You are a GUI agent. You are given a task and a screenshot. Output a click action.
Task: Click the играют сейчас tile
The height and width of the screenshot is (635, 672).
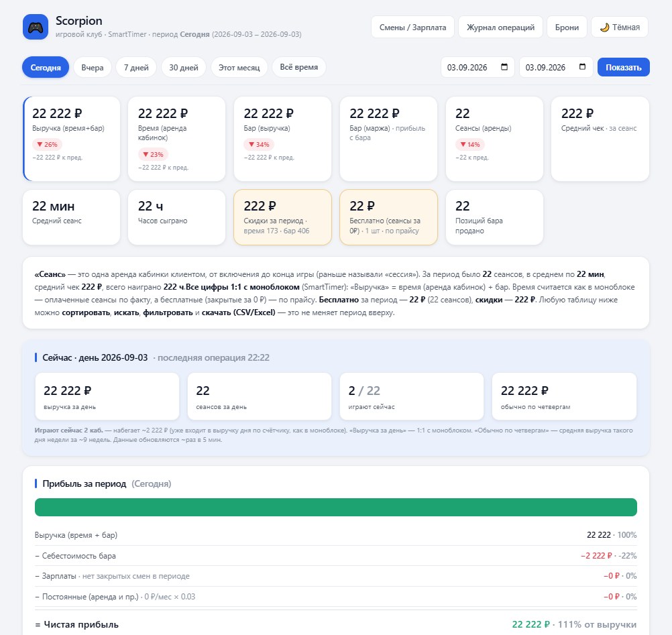point(411,396)
